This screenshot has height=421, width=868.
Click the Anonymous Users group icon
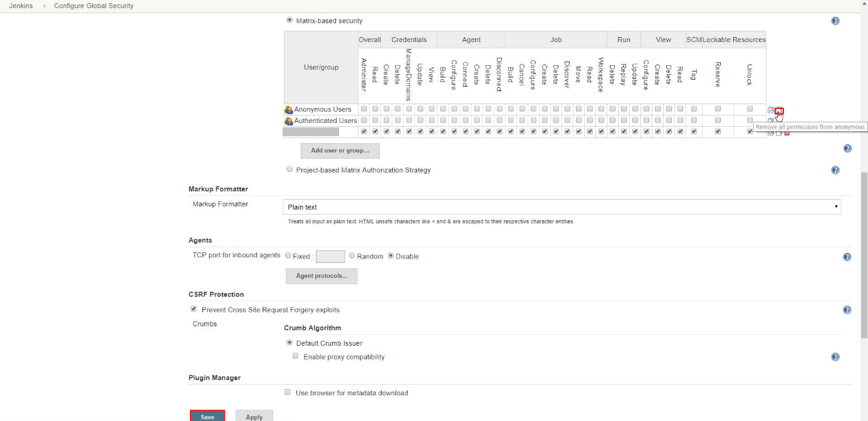click(x=288, y=110)
